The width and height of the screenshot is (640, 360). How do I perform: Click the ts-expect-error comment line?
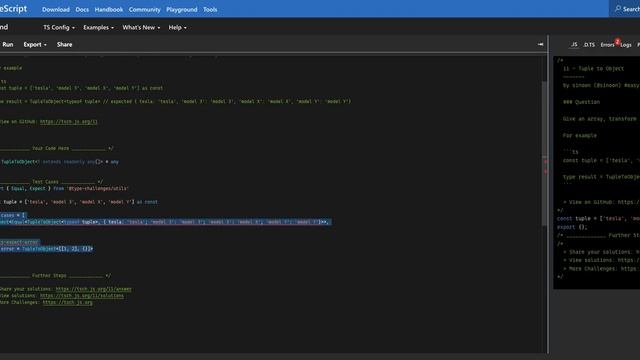pos(19,242)
